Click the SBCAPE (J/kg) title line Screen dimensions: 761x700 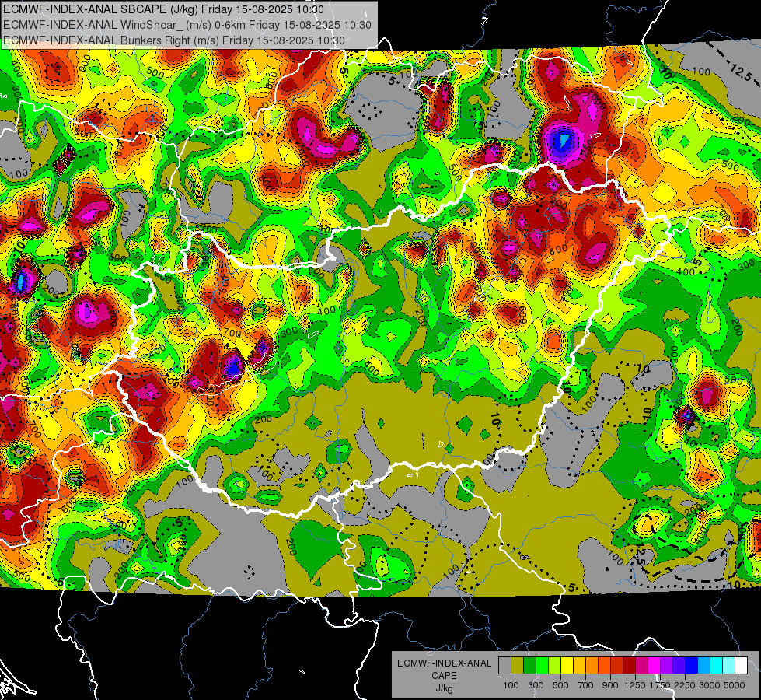[163, 9]
